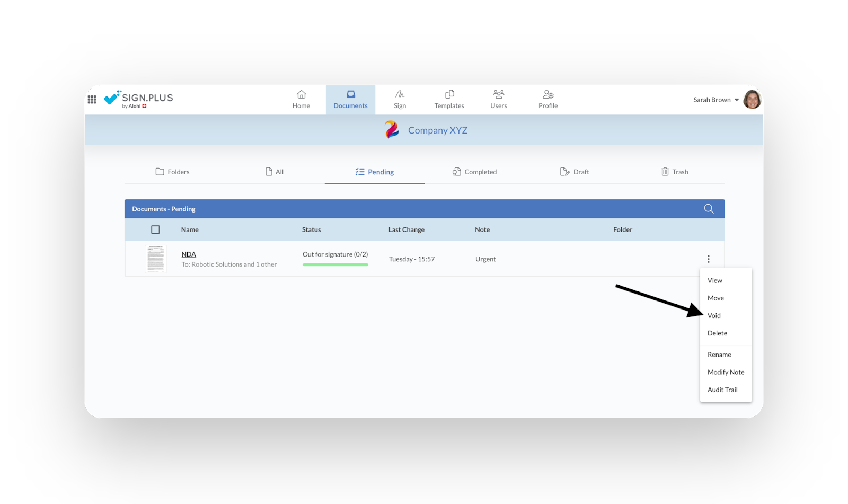
Task: Open the apps grid launcher icon
Action: [92, 99]
